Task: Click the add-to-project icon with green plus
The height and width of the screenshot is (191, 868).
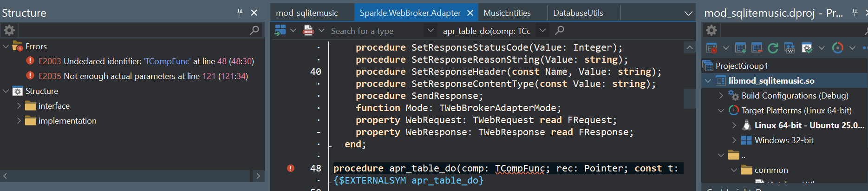Action: (741, 48)
